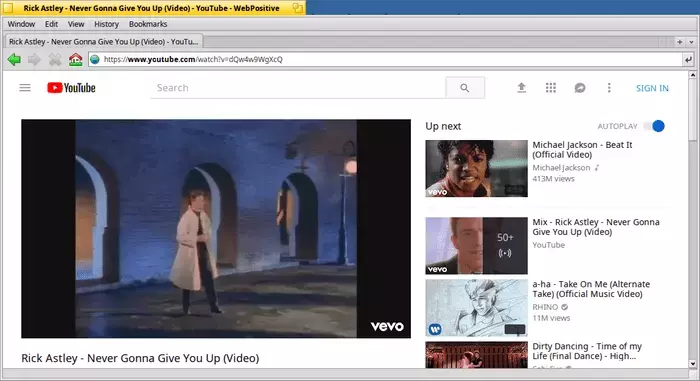
Task: Open the History menu
Action: tap(106, 24)
